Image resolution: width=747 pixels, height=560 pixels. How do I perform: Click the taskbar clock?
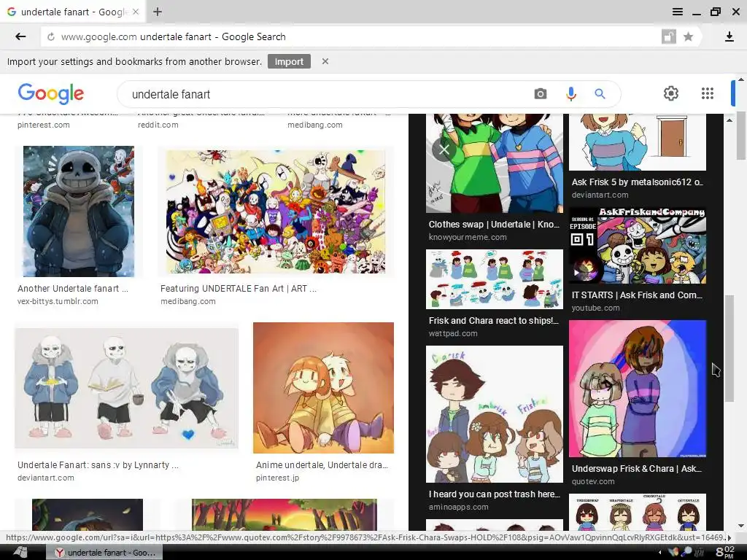click(724, 553)
